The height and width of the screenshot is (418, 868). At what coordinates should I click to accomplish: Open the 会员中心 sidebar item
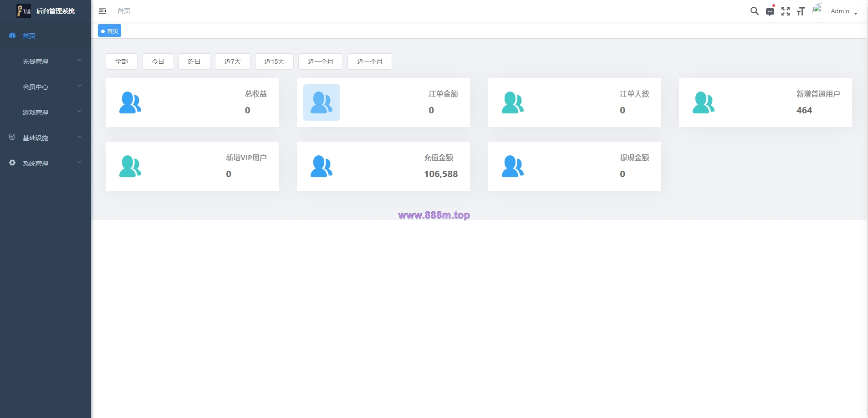46,87
